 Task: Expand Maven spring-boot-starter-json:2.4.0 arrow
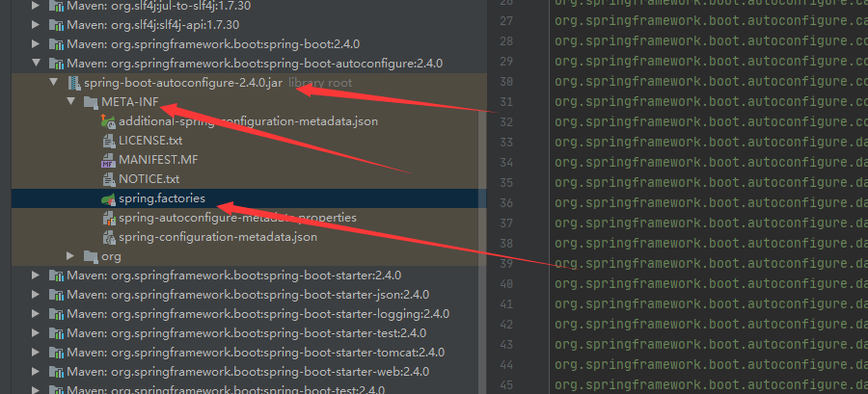click(x=36, y=295)
